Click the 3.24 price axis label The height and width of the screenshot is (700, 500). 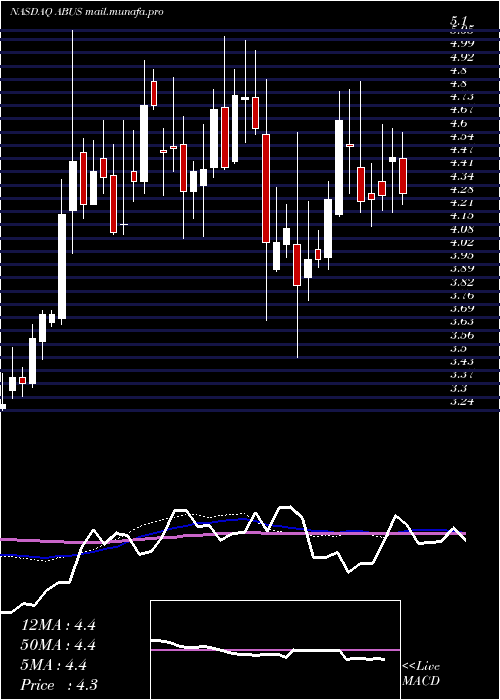pyautogui.click(x=462, y=401)
